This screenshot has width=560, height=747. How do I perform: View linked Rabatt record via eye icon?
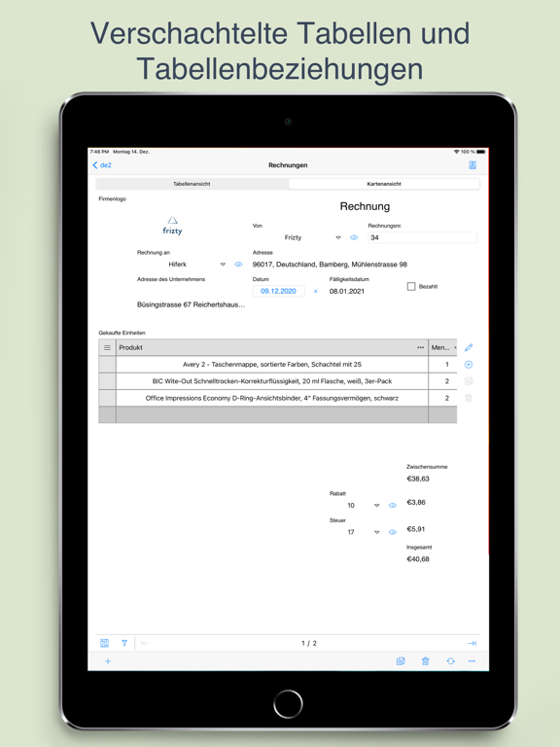(393, 506)
